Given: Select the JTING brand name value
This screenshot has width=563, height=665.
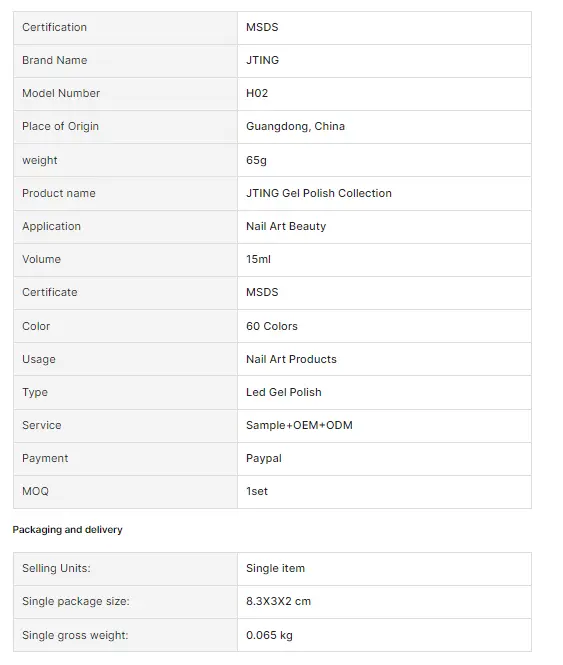Looking at the screenshot, I should point(262,60).
